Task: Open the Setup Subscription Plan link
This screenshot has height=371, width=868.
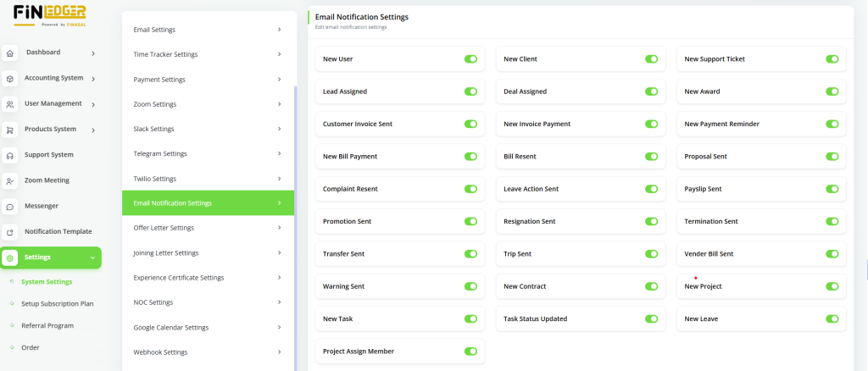Action: click(x=57, y=303)
